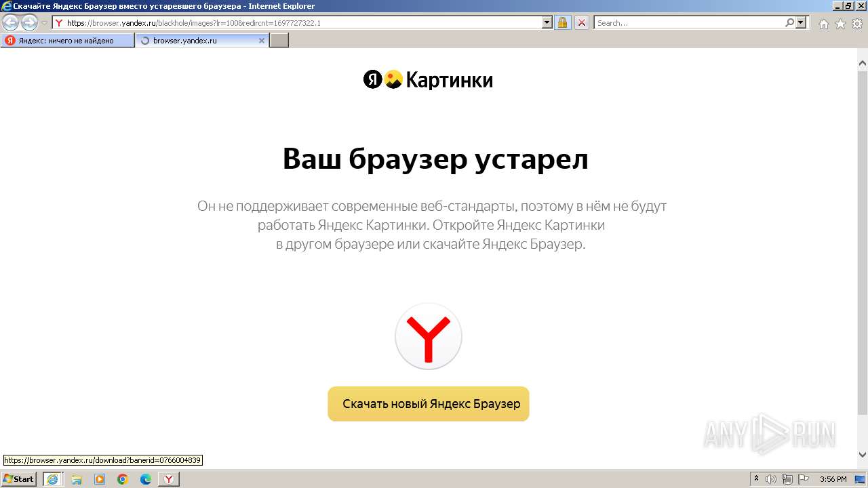Open File Explorer folder taskbar icon
The height and width of the screenshot is (488, 868).
[x=77, y=479]
